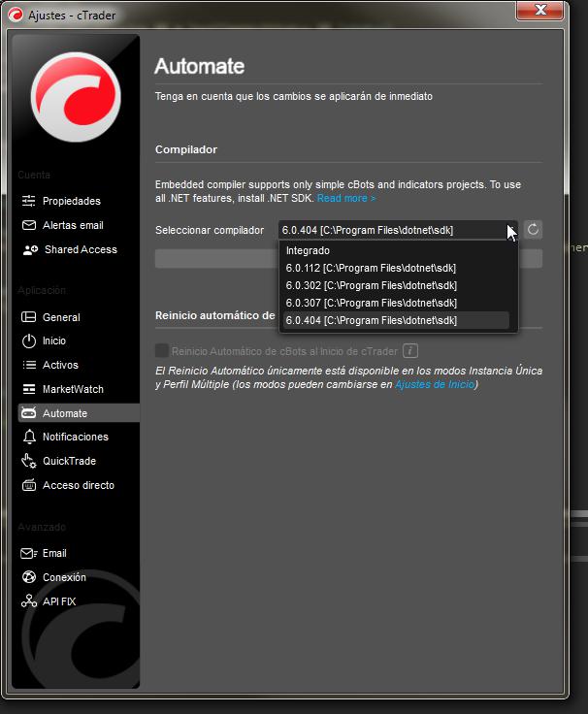Viewport: 588px width, 714px height.
Task: Click the Conexión globe icon
Action: tap(29, 577)
